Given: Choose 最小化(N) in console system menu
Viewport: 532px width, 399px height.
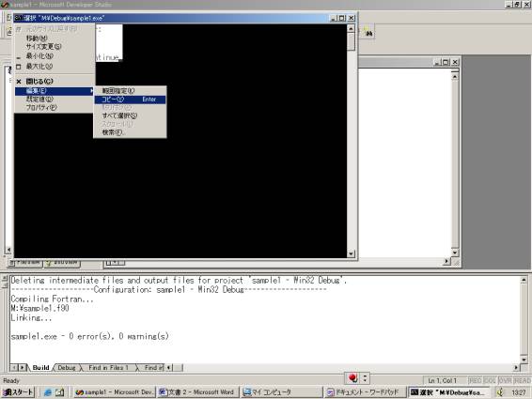Looking at the screenshot, I should coord(55,56).
